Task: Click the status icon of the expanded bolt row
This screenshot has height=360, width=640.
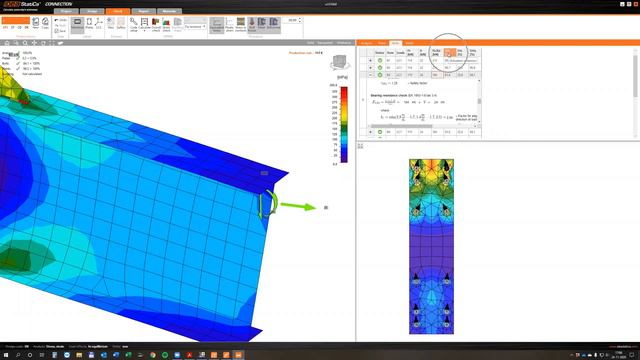Action: click(x=380, y=75)
